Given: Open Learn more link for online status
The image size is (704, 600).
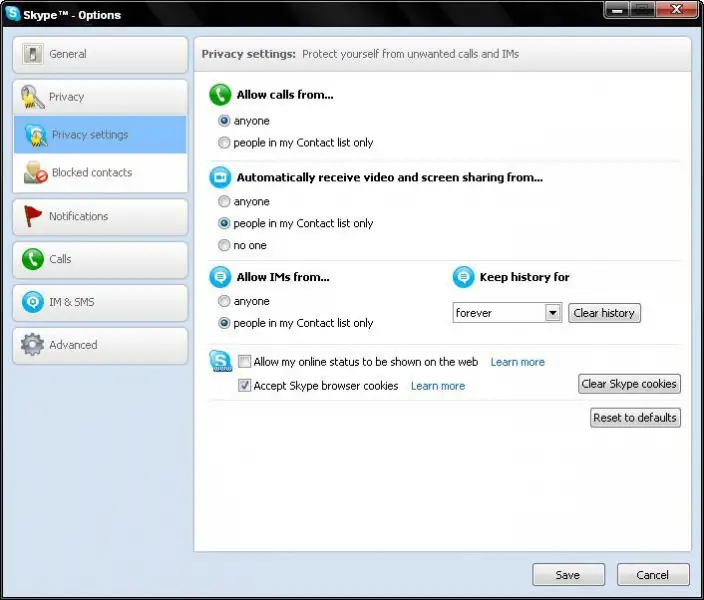Looking at the screenshot, I should coord(517,362).
